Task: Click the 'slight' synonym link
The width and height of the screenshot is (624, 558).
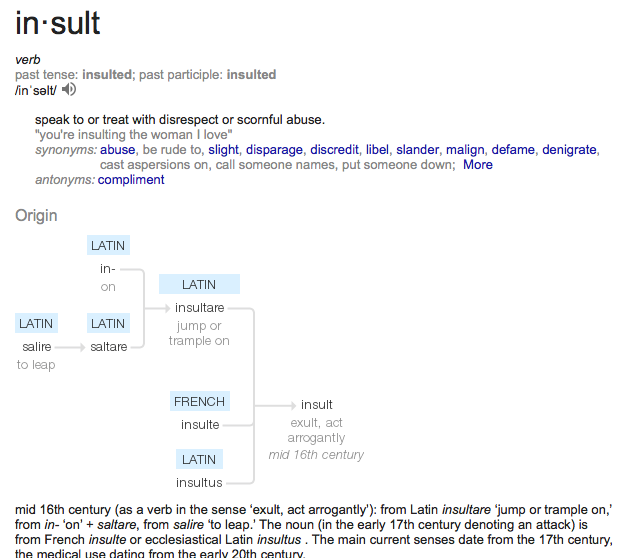Action: (x=223, y=150)
